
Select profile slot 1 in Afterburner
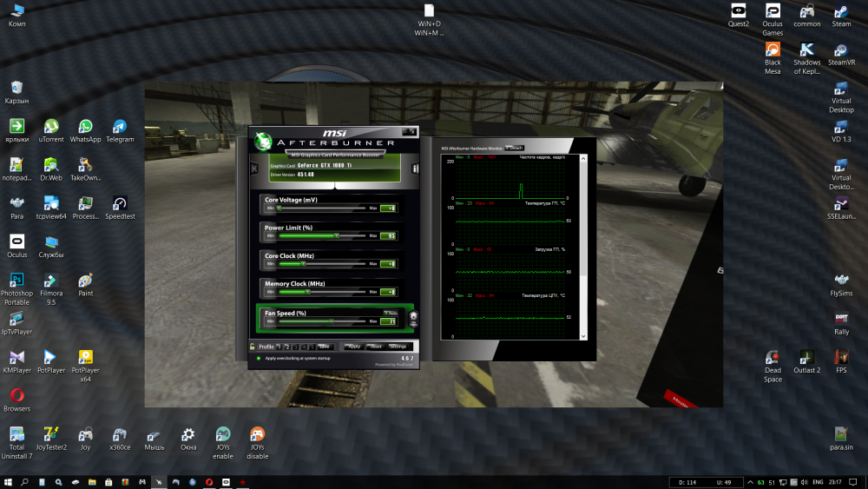point(279,347)
